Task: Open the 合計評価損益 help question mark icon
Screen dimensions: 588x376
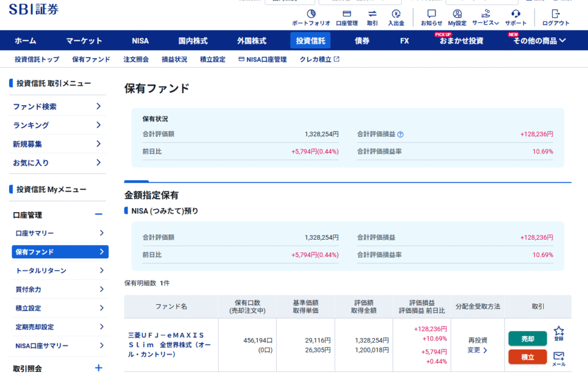Action: pyautogui.click(x=400, y=135)
